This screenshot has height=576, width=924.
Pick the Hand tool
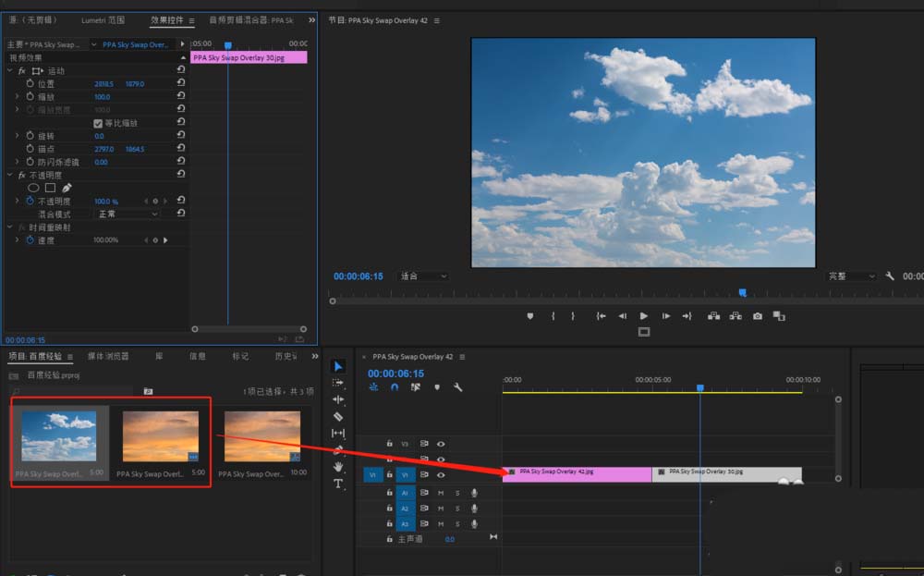[x=338, y=467]
